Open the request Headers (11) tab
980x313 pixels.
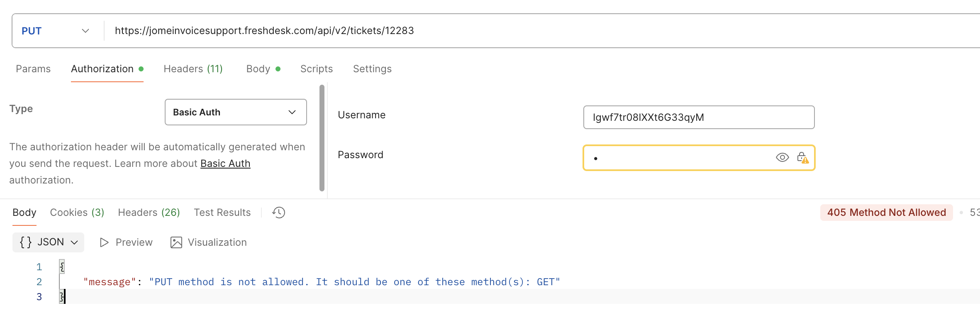[x=193, y=69]
